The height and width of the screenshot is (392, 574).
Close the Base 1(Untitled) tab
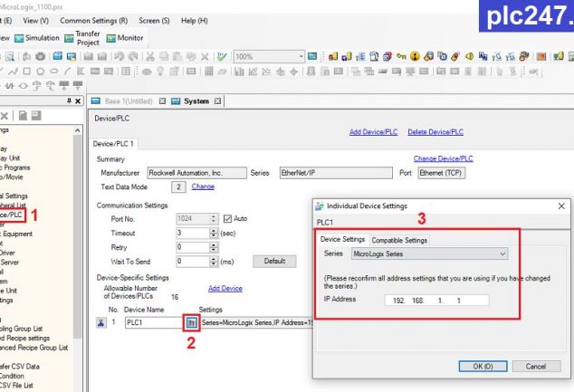tap(162, 101)
